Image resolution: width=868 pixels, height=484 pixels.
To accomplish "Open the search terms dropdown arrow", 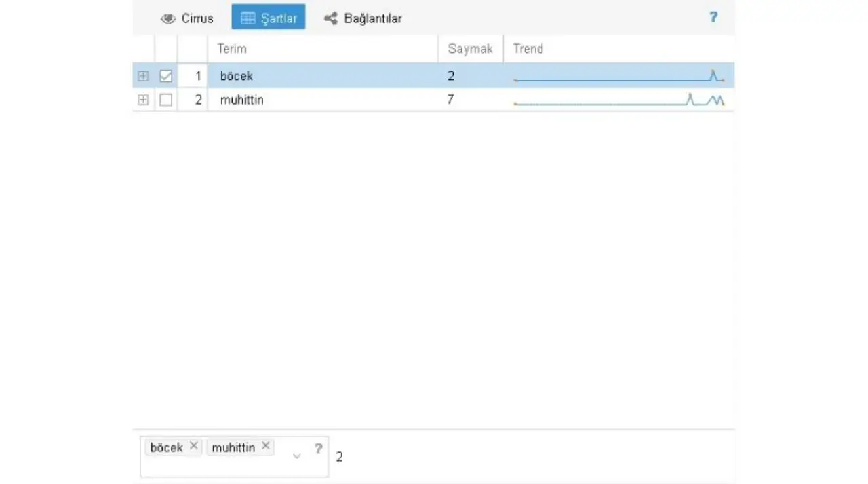I will [x=296, y=455].
